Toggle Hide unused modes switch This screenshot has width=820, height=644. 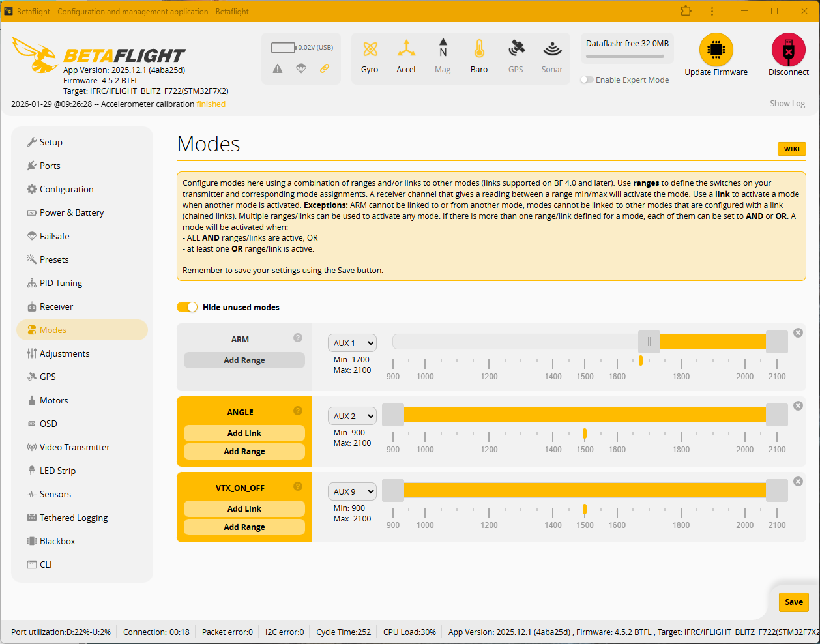[x=187, y=307]
